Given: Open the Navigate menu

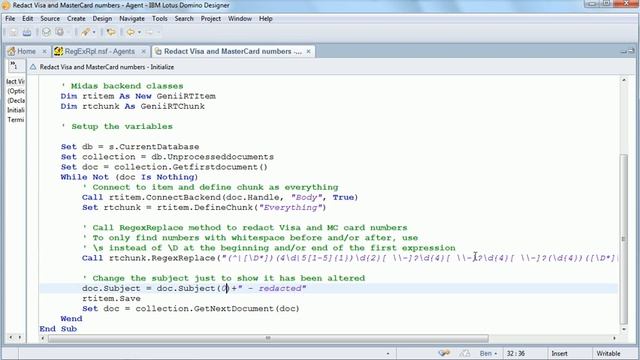Looking at the screenshot, I should (x=132, y=19).
